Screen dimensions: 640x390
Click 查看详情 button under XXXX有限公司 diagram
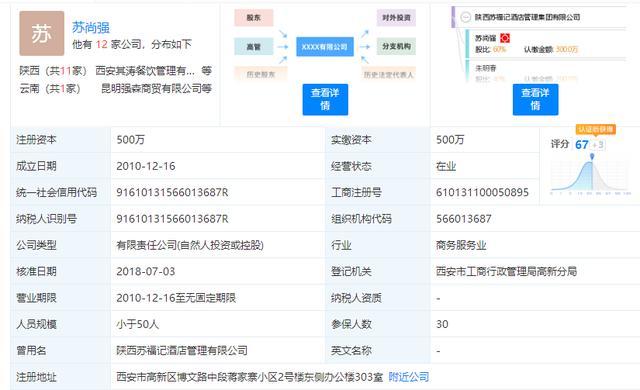(x=325, y=100)
